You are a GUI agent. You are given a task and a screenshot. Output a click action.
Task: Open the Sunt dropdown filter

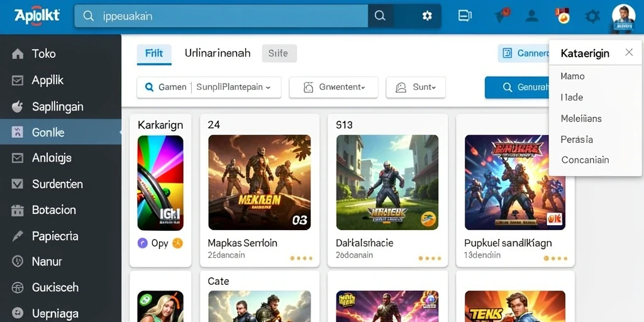(416, 87)
